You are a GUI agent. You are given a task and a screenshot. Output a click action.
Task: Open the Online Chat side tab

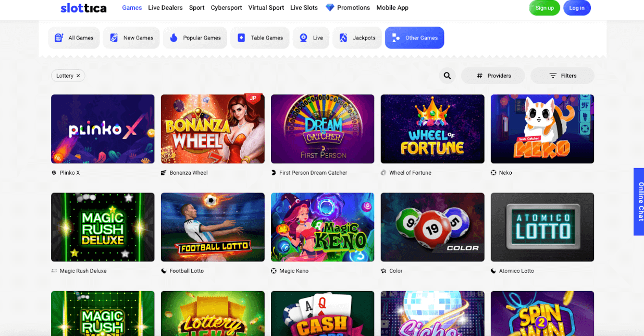click(x=639, y=201)
